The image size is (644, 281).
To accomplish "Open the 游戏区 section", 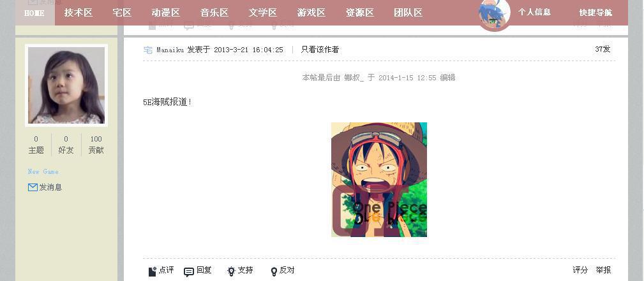I will click(x=311, y=13).
